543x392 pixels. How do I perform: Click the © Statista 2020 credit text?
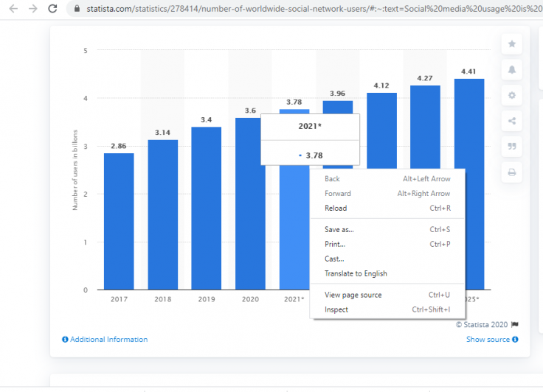coord(482,324)
